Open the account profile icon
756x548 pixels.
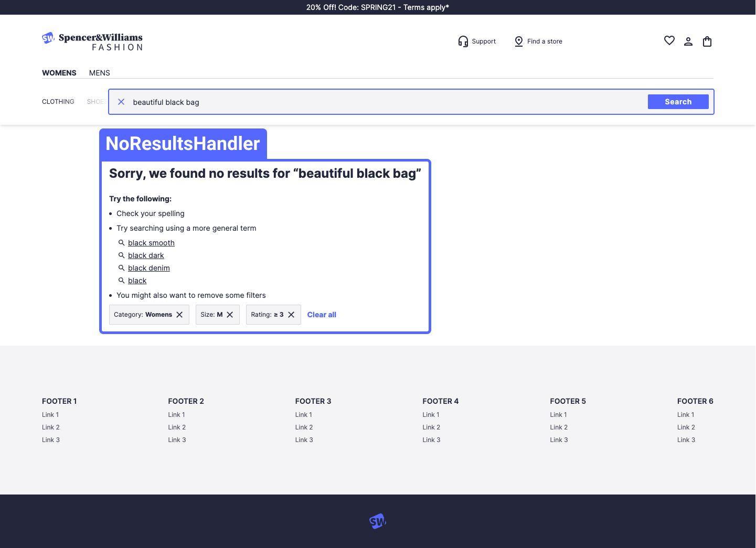[x=688, y=41]
